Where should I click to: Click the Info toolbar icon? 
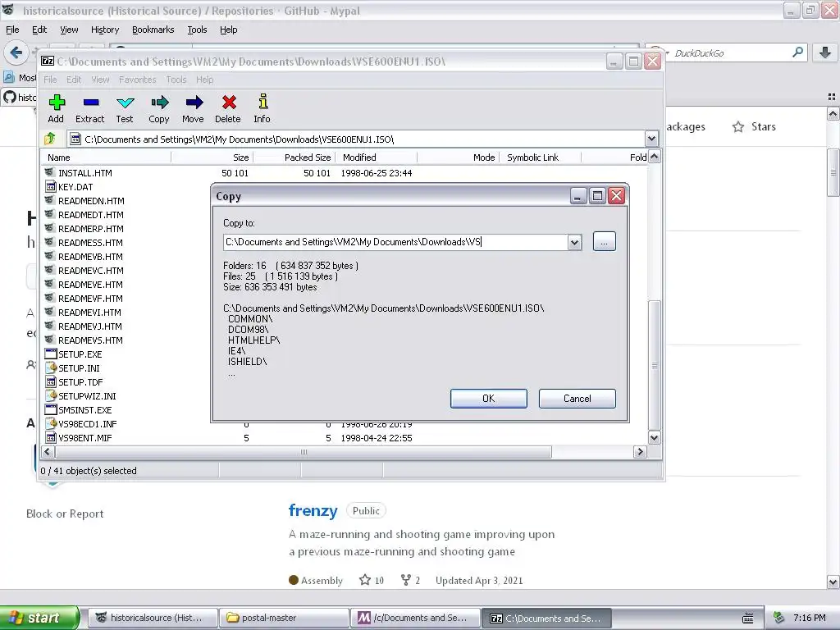(262, 109)
